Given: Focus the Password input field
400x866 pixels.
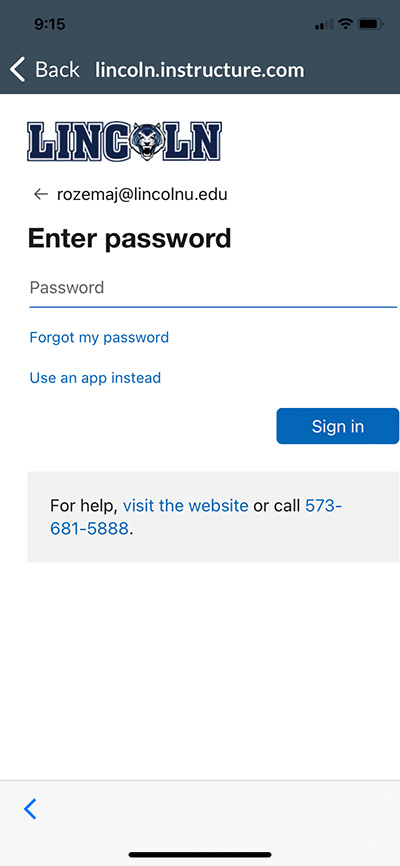Looking at the screenshot, I should tap(213, 288).
